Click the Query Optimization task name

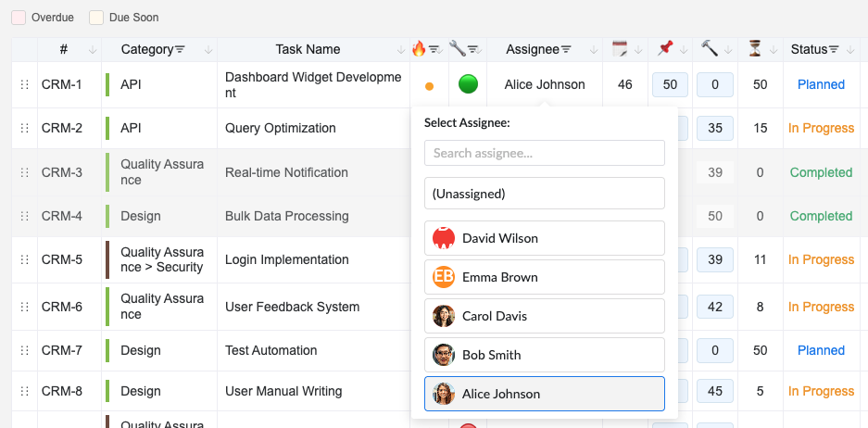pyautogui.click(x=280, y=129)
